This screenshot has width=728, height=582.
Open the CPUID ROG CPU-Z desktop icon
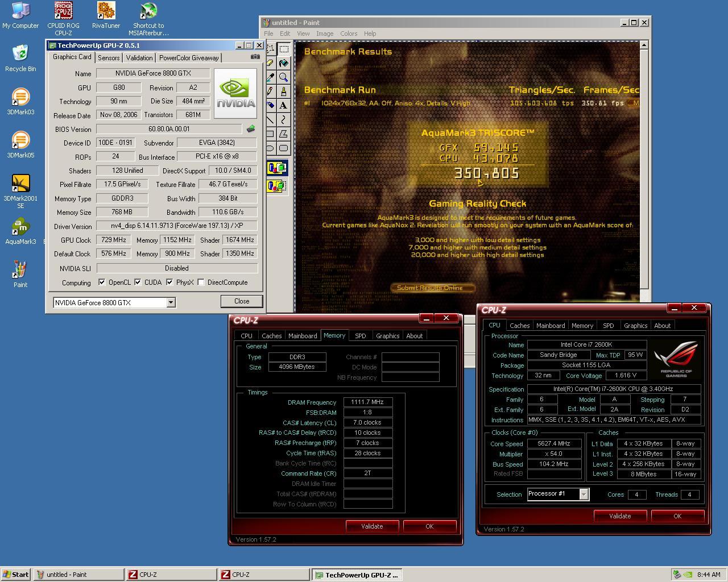[63, 19]
